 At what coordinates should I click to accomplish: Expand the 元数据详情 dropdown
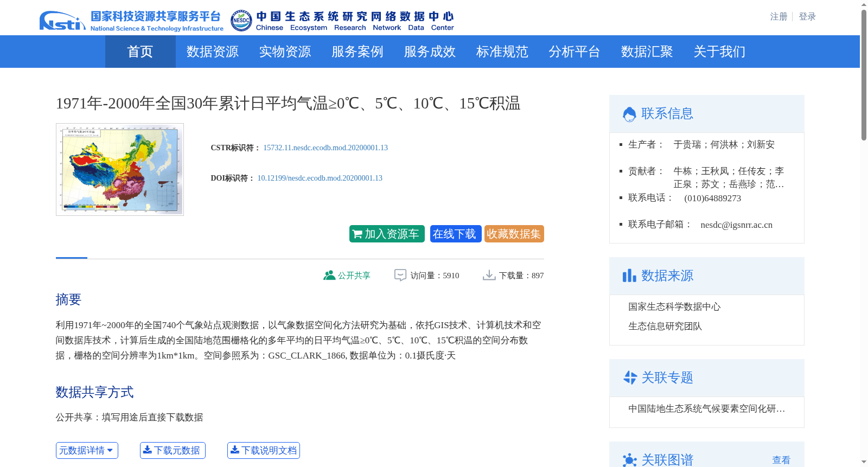tap(87, 451)
